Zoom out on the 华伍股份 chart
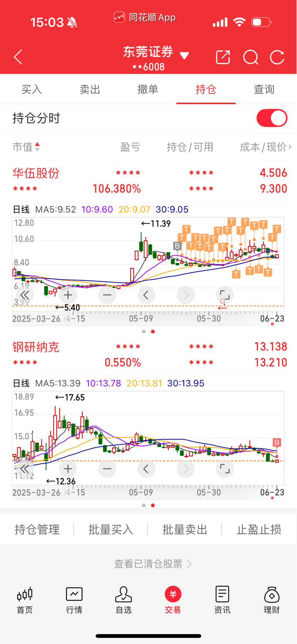This screenshot has width=297, height=644. pyautogui.click(x=107, y=295)
